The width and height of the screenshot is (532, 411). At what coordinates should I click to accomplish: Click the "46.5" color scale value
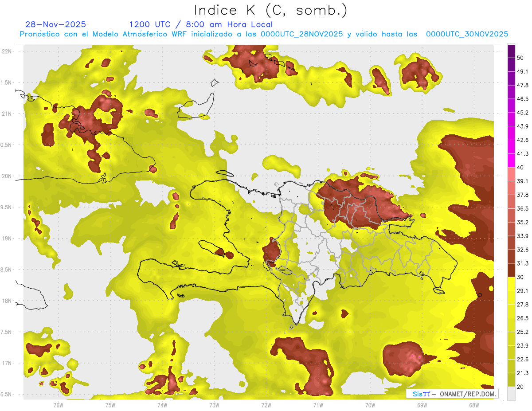(523, 99)
